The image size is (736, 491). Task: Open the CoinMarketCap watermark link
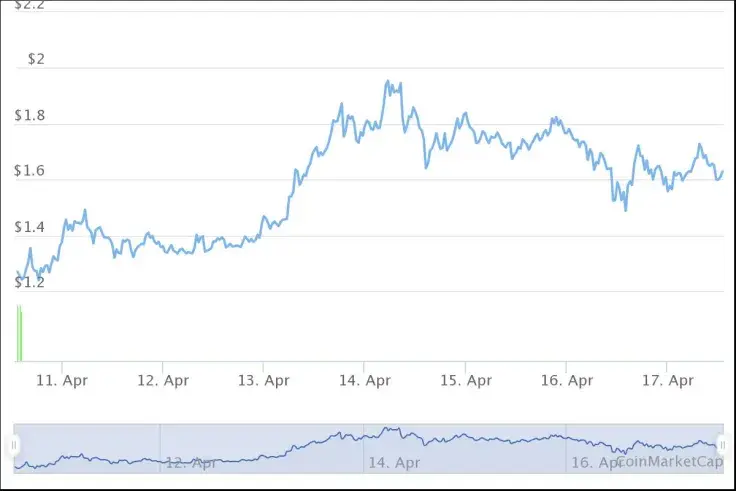[x=669, y=461]
